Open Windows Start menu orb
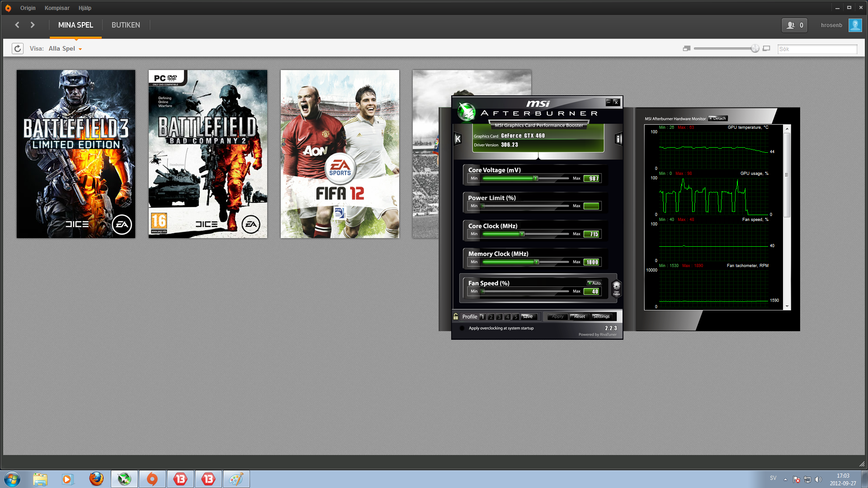This screenshot has height=488, width=868. pos(12,479)
